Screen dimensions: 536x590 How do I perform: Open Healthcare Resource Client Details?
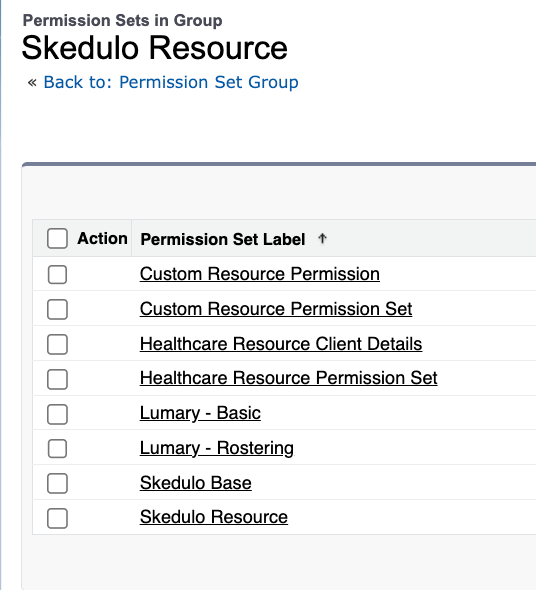[x=281, y=344]
